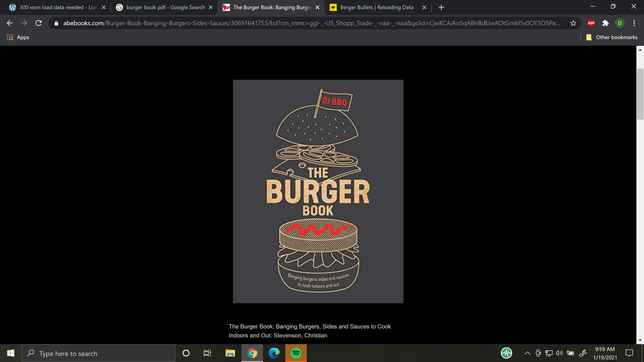Viewport: 644px width, 362px height.
Task: Click the page scrollbar thumb
Action: (x=640, y=94)
